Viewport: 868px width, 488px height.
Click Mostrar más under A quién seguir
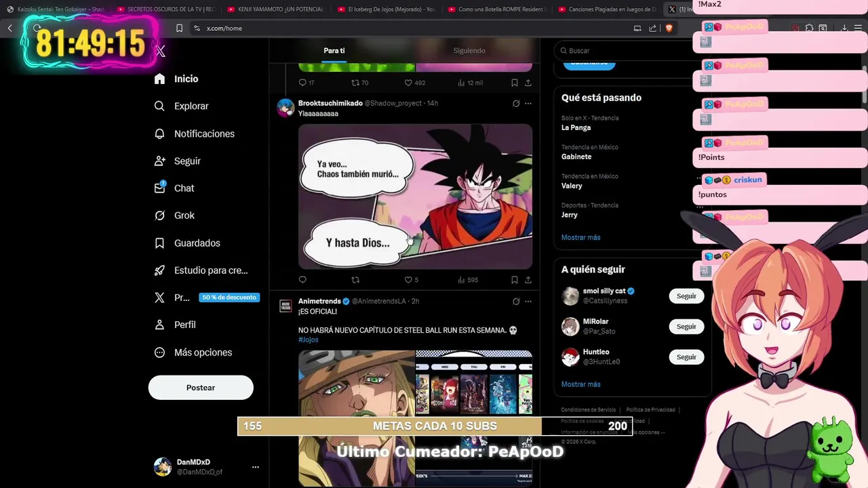(580, 384)
